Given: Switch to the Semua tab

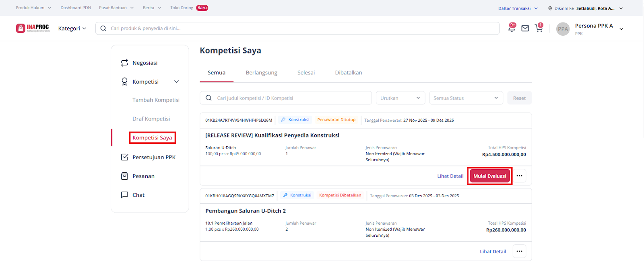Looking at the screenshot, I should tap(217, 73).
